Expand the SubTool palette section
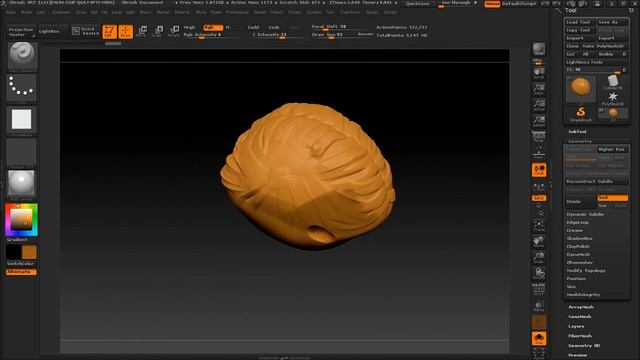The width and height of the screenshot is (640, 360). [x=577, y=131]
